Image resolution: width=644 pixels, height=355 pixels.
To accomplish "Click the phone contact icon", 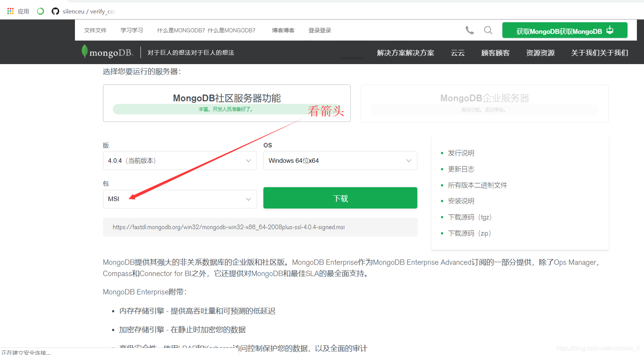I will pyautogui.click(x=469, y=30).
